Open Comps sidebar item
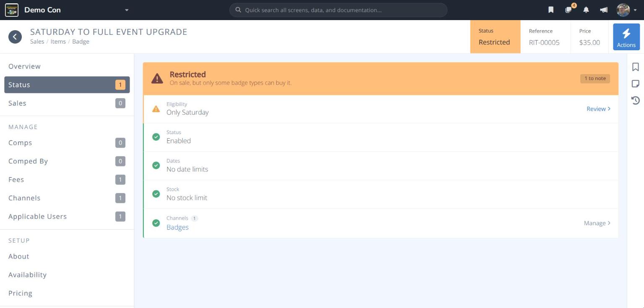644x308 pixels. click(x=67, y=143)
